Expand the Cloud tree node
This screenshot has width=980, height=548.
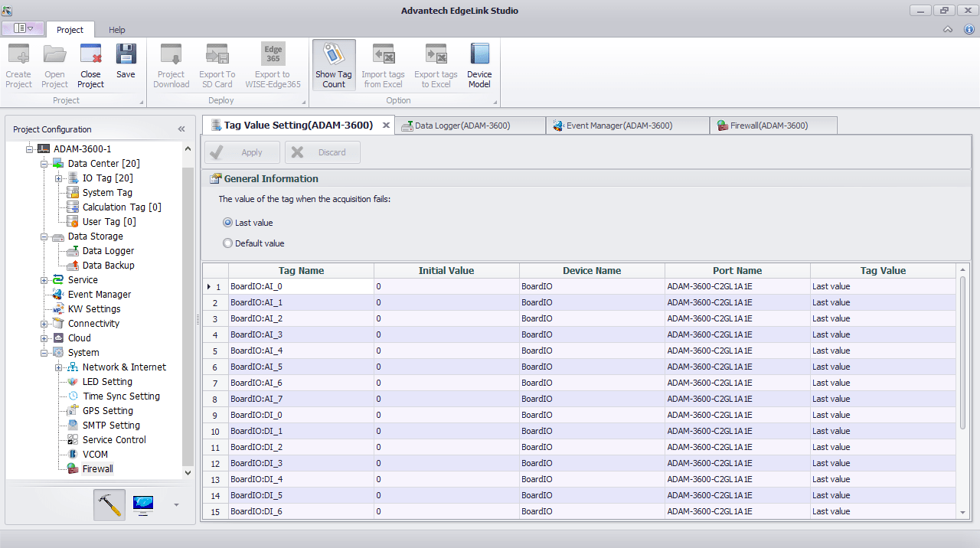coord(44,338)
